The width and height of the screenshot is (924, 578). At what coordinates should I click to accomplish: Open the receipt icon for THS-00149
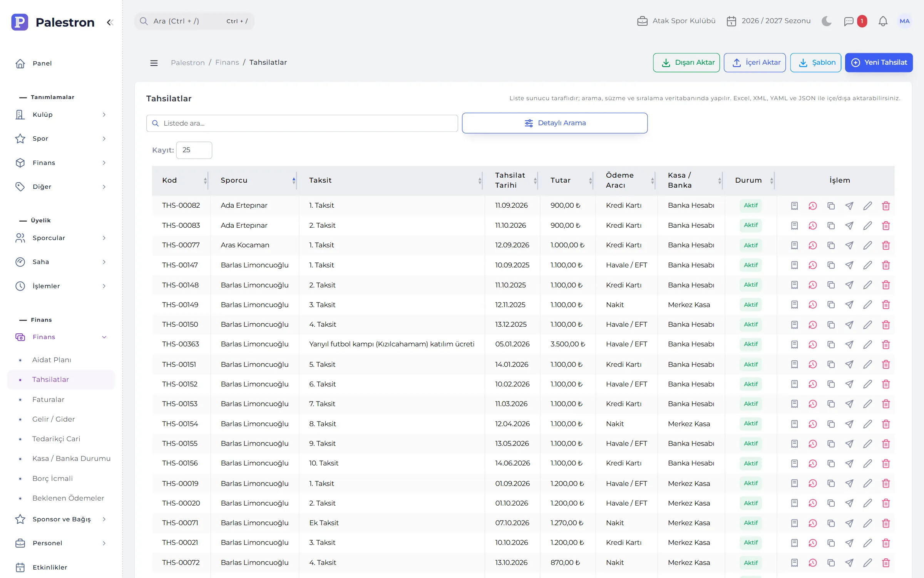click(794, 305)
